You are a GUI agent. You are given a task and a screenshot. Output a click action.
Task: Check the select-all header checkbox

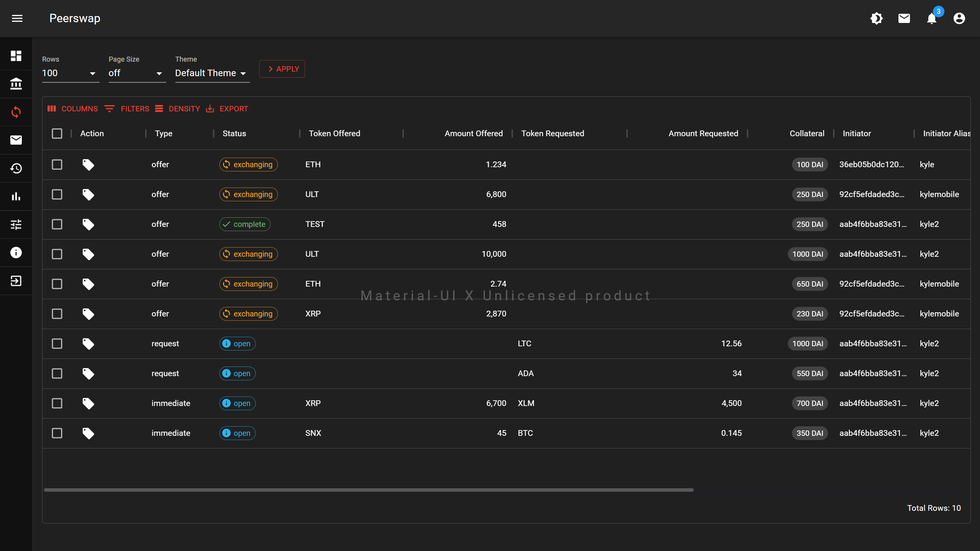[x=57, y=134]
